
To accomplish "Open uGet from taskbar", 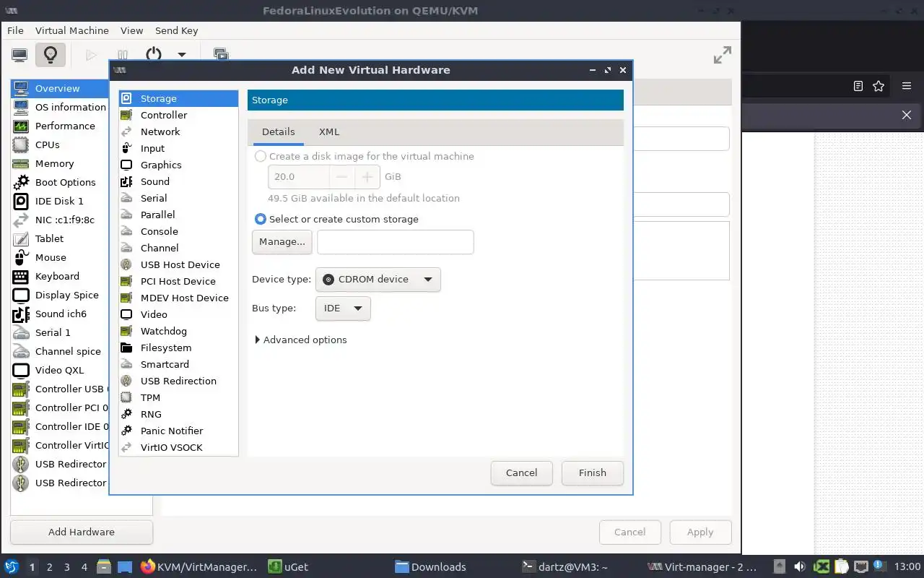I will tap(289, 567).
